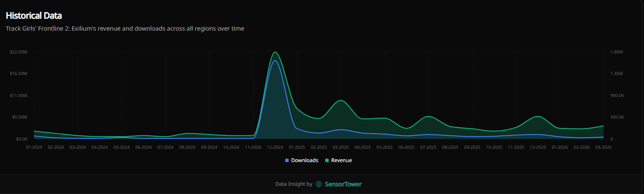
Task: Click the 07-2025 date label
Action: click(x=428, y=147)
